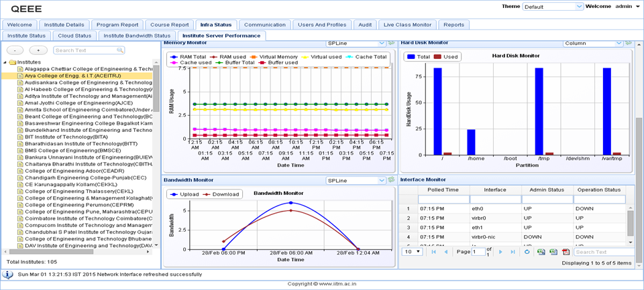Toggle Virtual used series in legend
This screenshot has height=290, width=644.
[322, 57]
